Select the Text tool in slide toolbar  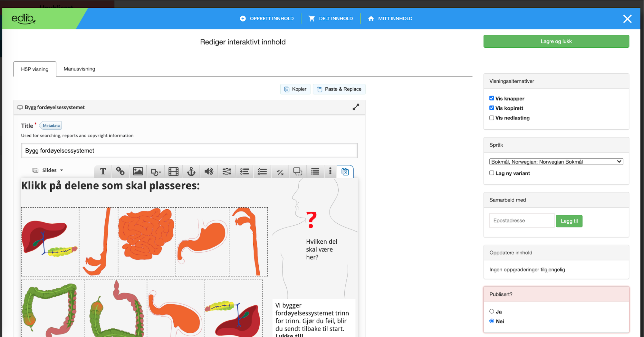(103, 172)
